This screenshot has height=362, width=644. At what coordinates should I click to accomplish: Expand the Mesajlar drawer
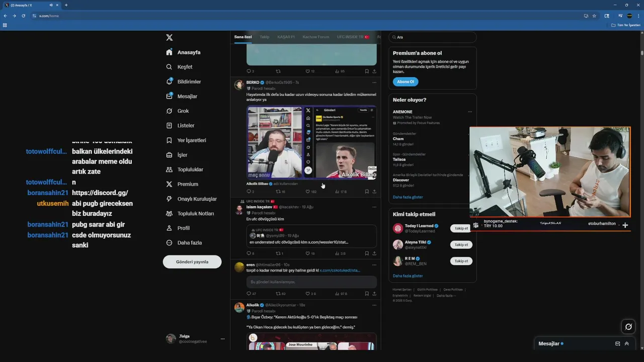tap(627, 344)
